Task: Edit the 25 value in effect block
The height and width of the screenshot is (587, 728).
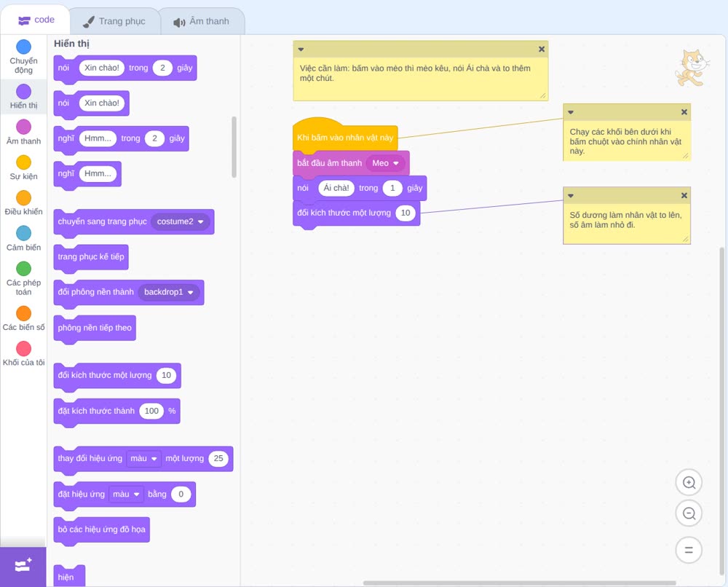Action: tap(218, 458)
